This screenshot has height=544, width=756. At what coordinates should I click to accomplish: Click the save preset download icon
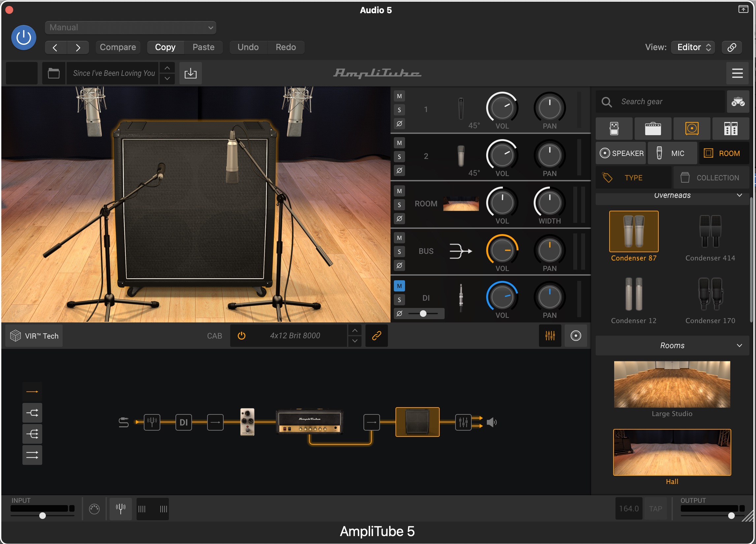190,73
